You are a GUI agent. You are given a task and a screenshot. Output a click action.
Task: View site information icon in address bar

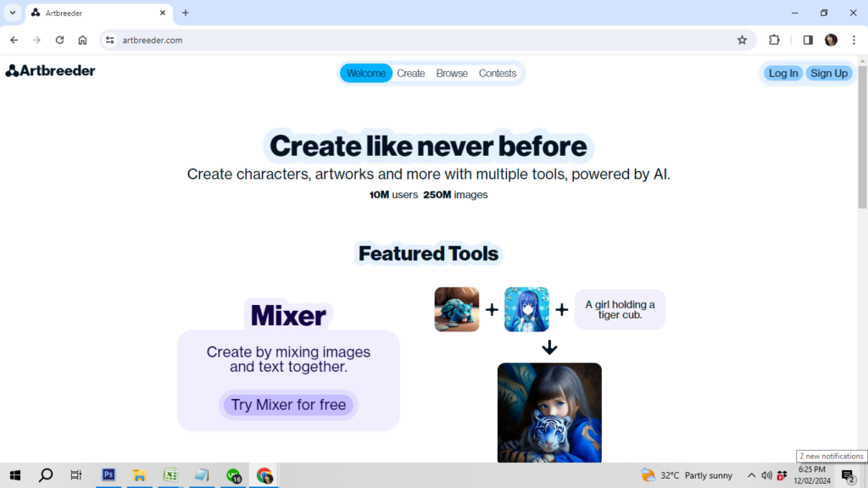pyautogui.click(x=109, y=40)
